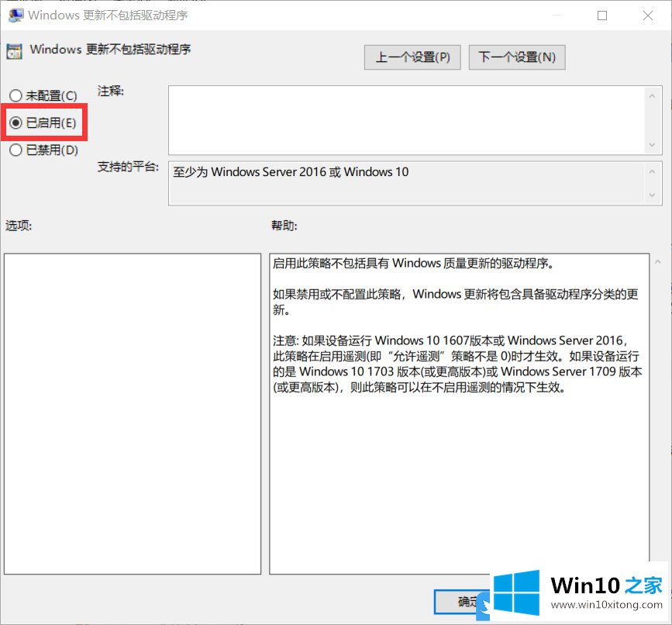Close the policy dialog window
This screenshot has width=672, height=625.
(x=647, y=16)
